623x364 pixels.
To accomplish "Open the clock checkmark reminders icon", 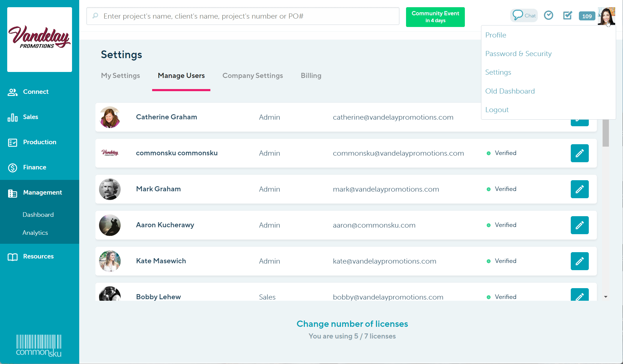I will click(x=548, y=15).
